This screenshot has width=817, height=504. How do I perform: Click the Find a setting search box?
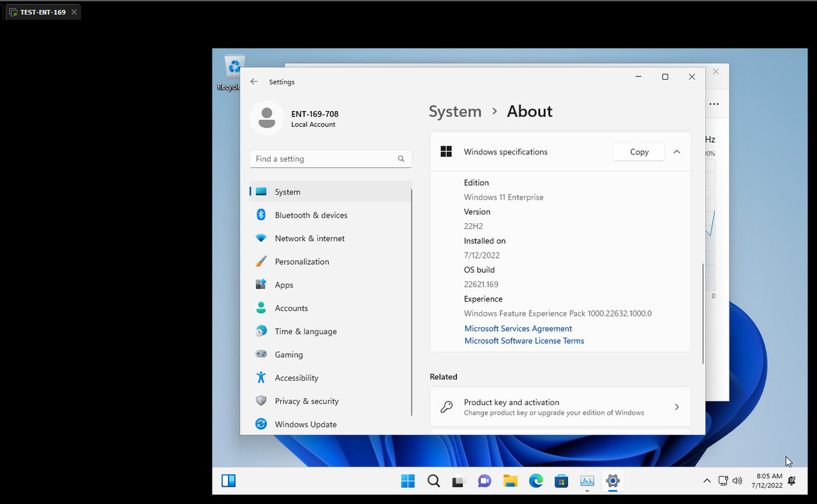click(x=331, y=159)
